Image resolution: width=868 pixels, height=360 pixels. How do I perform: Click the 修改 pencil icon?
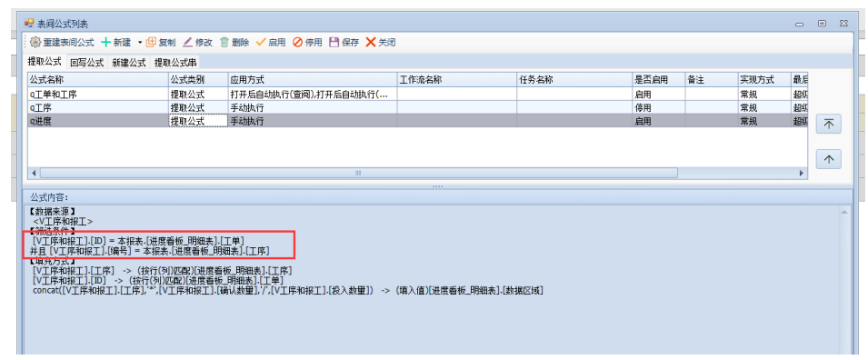point(187,42)
